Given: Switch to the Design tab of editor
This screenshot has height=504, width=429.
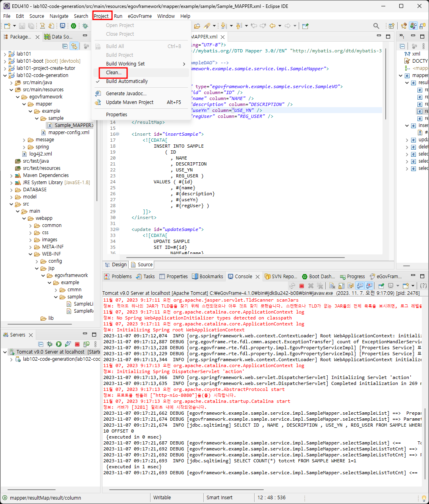Looking at the screenshot, I should (116, 265).
